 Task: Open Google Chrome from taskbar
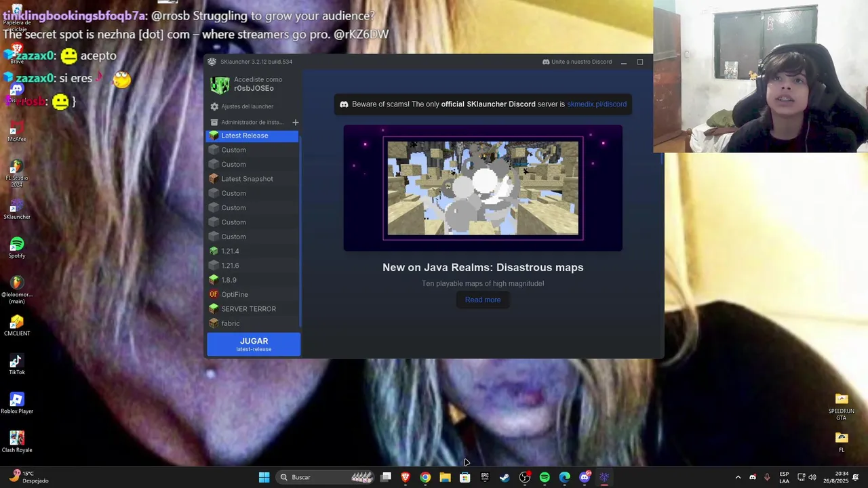(425, 477)
